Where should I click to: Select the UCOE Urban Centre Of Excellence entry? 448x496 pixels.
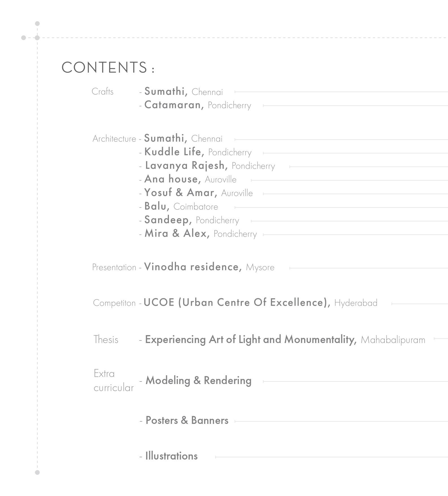[x=260, y=303]
